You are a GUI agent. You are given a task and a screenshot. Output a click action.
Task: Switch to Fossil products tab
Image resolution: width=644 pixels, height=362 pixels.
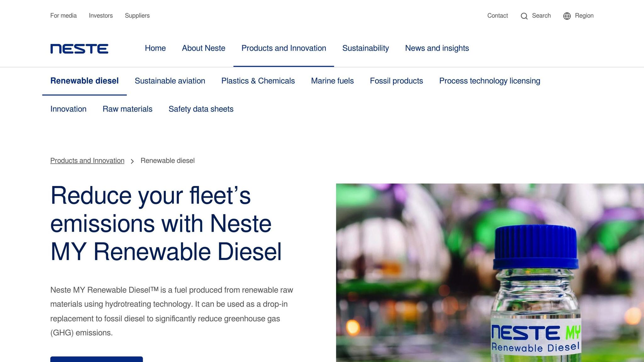click(396, 81)
